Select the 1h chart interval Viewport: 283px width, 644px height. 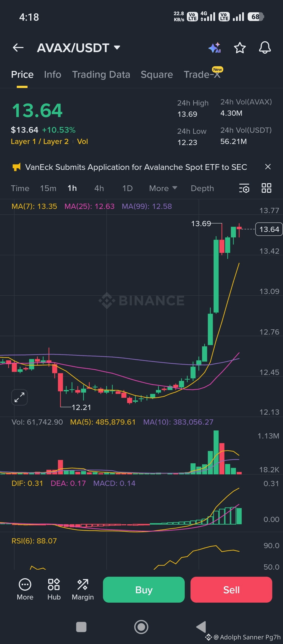(x=72, y=188)
